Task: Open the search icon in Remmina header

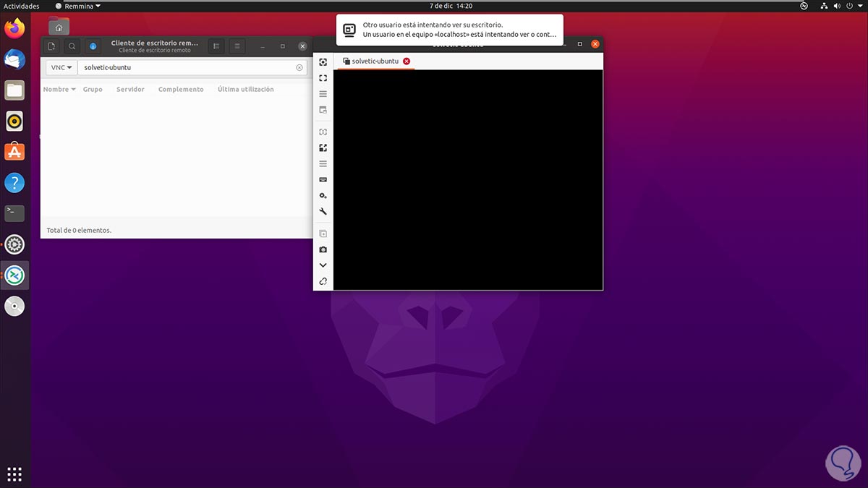Action: pyautogui.click(x=72, y=46)
